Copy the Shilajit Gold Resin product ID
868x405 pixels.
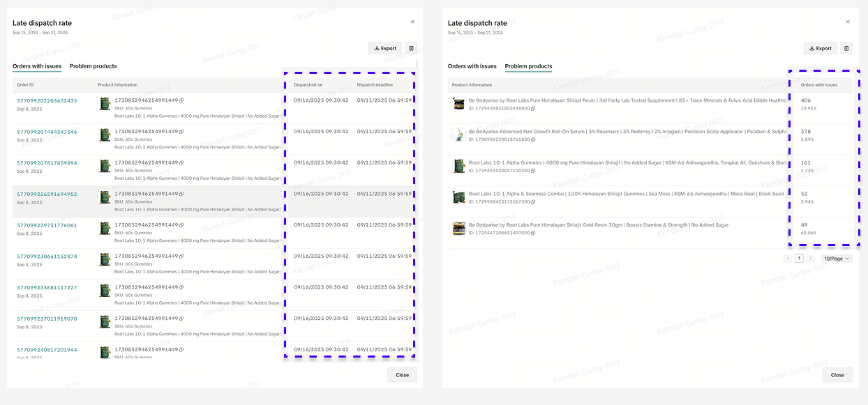click(x=533, y=233)
